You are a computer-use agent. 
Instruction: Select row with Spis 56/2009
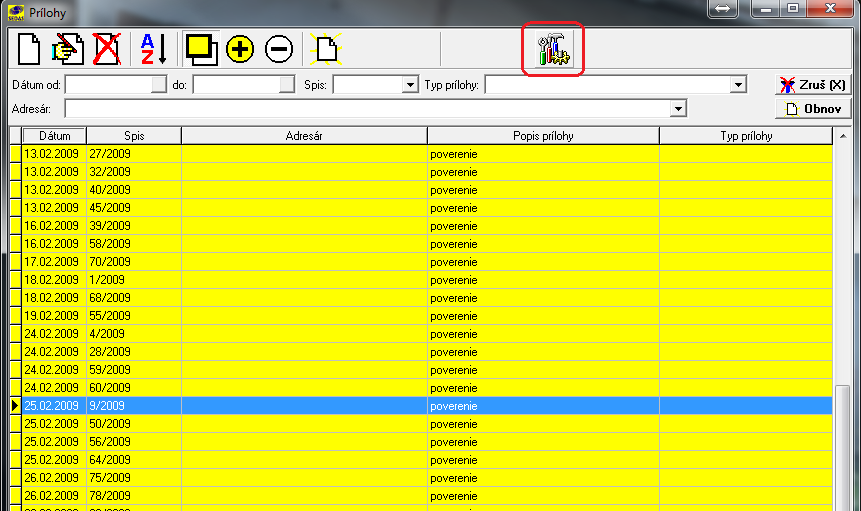[x=421, y=442]
